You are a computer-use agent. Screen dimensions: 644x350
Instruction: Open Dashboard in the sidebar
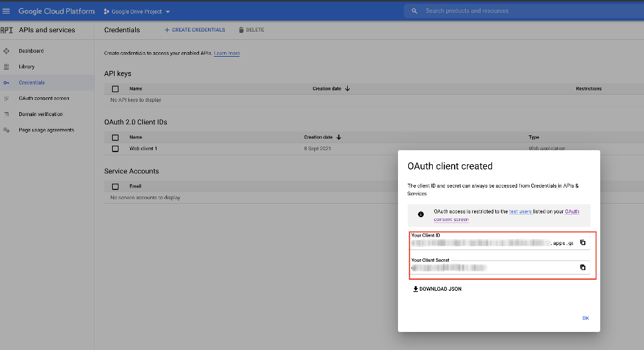(31, 51)
